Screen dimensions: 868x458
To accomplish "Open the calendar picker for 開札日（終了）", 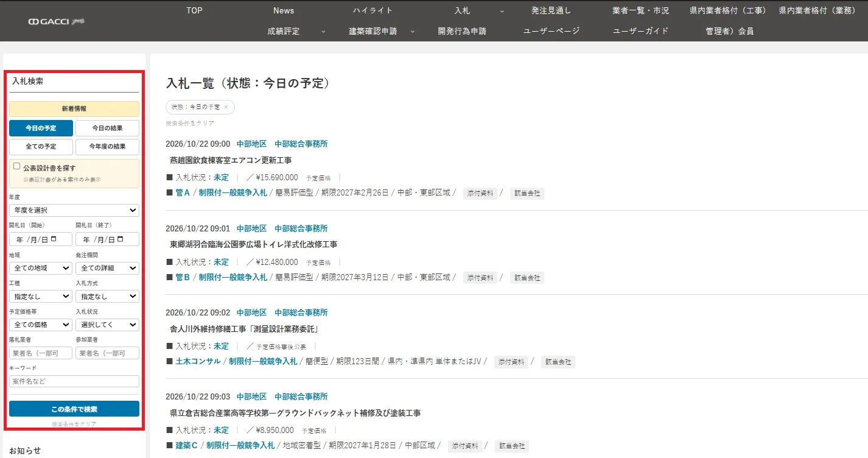I will (x=121, y=239).
